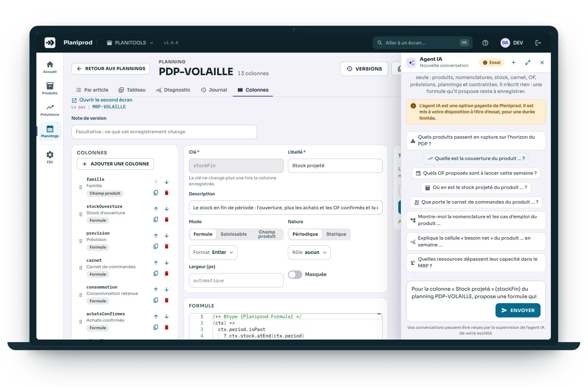Click the Libellé Stock projeté field
Viewport: 588px width, 388px height.
(335, 166)
